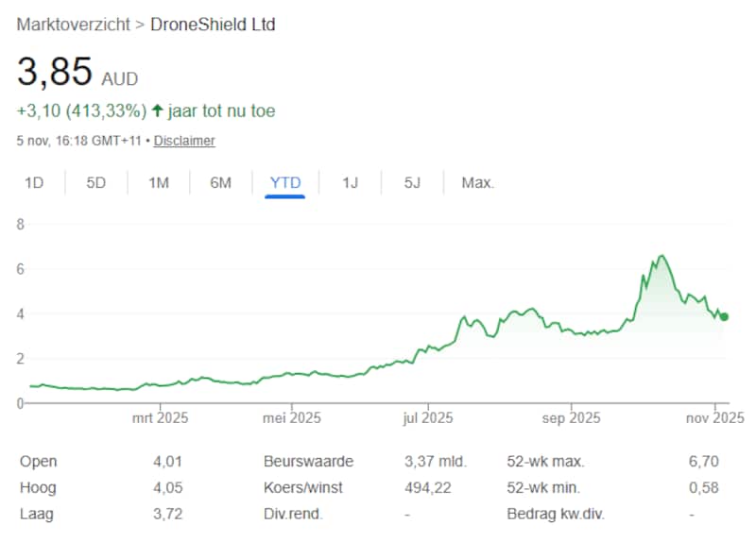
Task: Click the +3,10 (413,33%) change text
Action: click(81, 111)
